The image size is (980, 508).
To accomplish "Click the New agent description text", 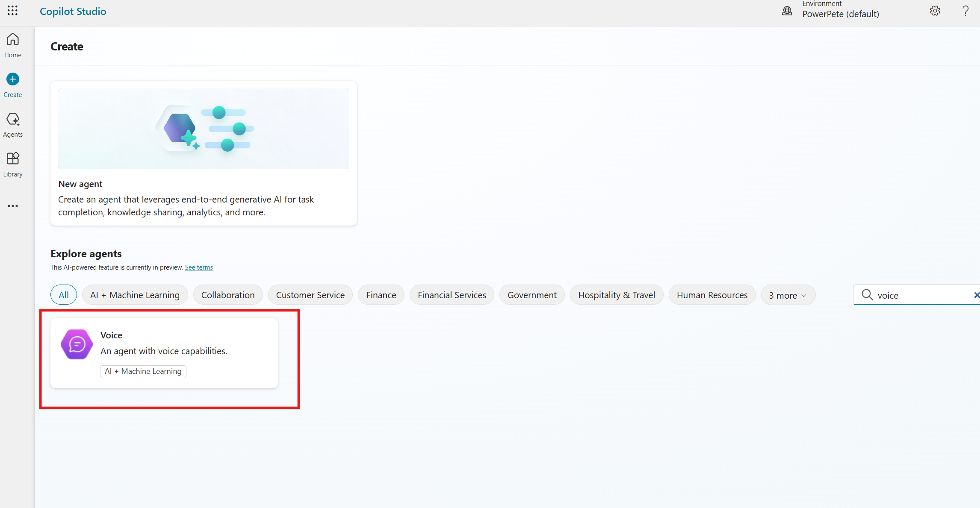I will coord(186,206).
